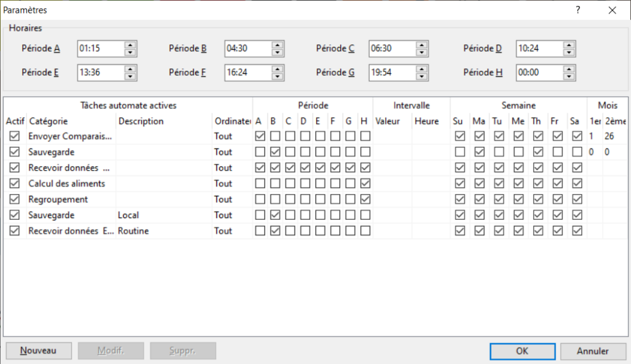Toggle period H checkbox for Regroupement
Image resolution: width=631 pixels, height=364 pixels.
[x=365, y=200]
